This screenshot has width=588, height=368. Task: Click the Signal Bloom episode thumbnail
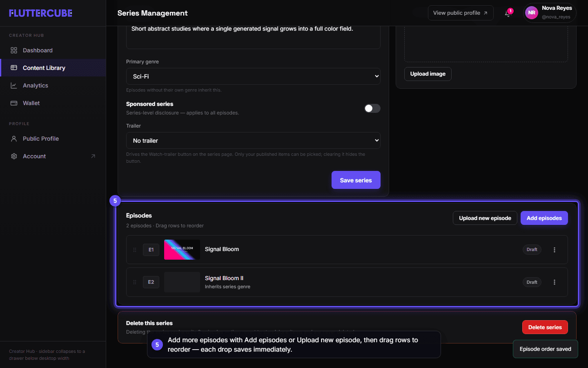pos(182,250)
